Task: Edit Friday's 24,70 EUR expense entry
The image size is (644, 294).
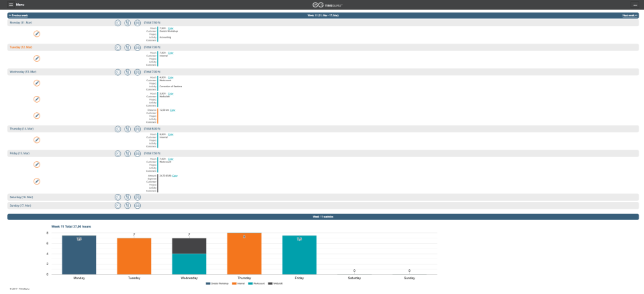Action: (x=37, y=181)
